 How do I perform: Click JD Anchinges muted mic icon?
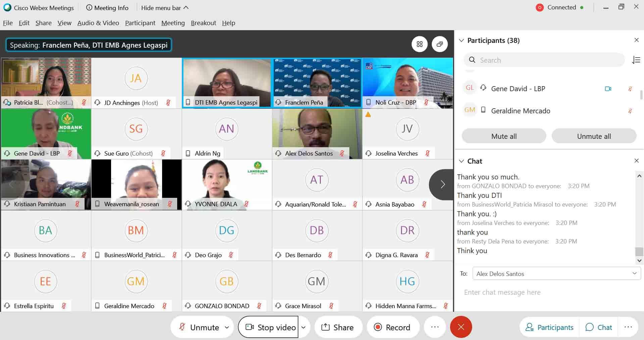168,103
